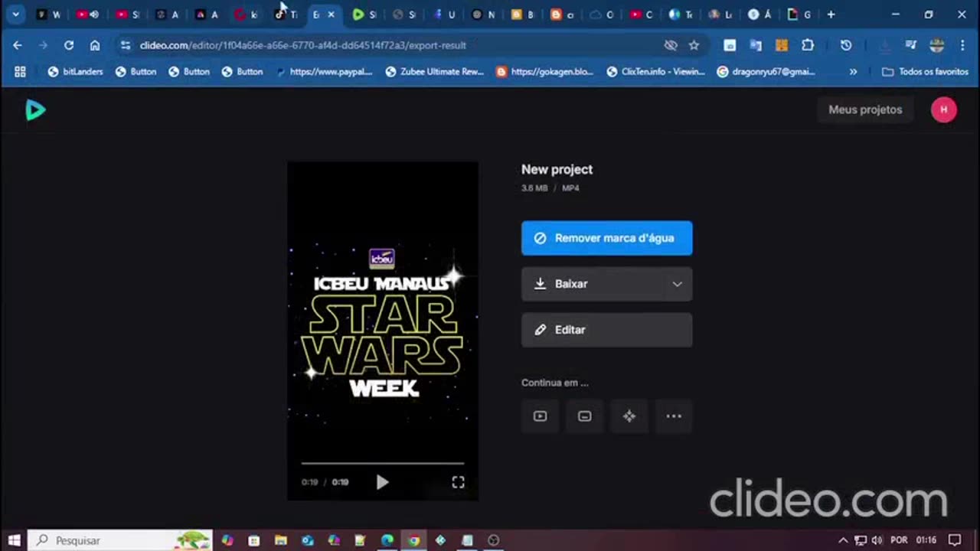Open Edge browser from taskbar
The width and height of the screenshot is (980, 551).
387,540
